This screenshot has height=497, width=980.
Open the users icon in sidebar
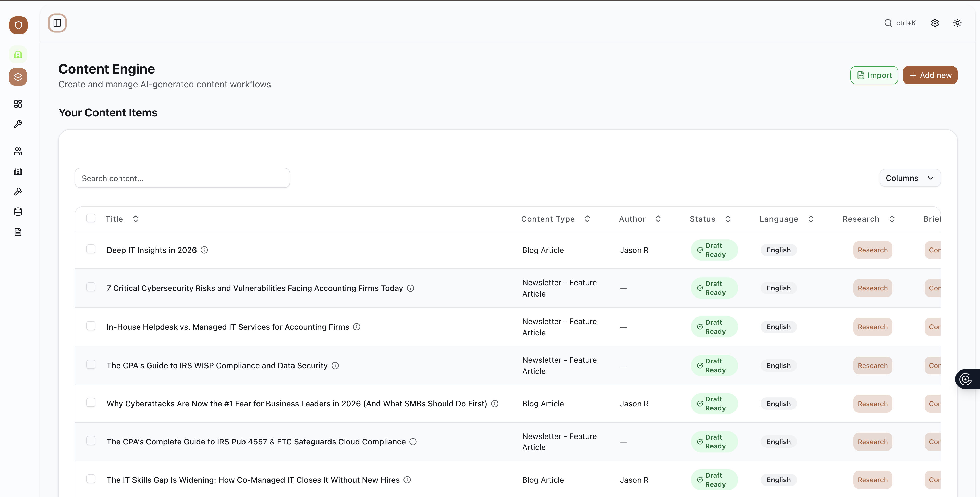coord(18,151)
